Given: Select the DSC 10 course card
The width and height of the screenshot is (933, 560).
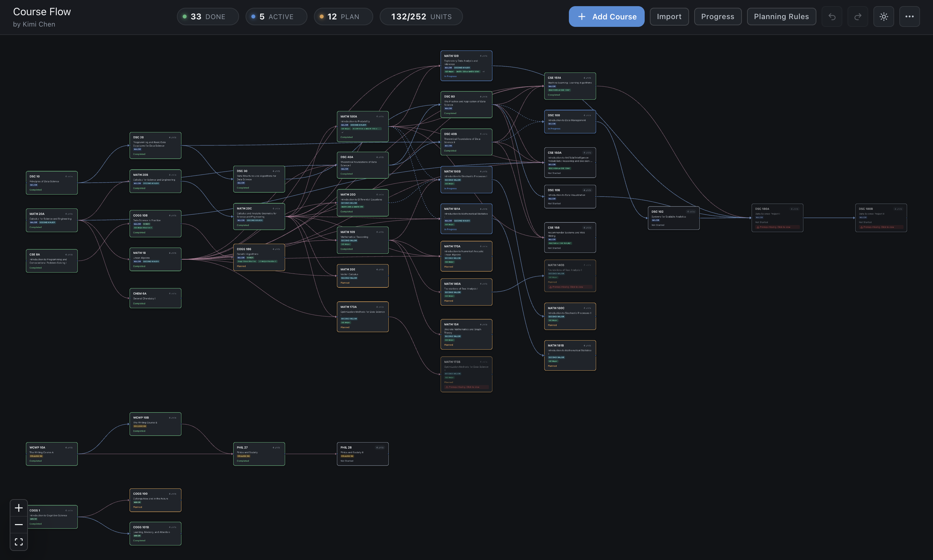Looking at the screenshot, I should pos(52,183).
